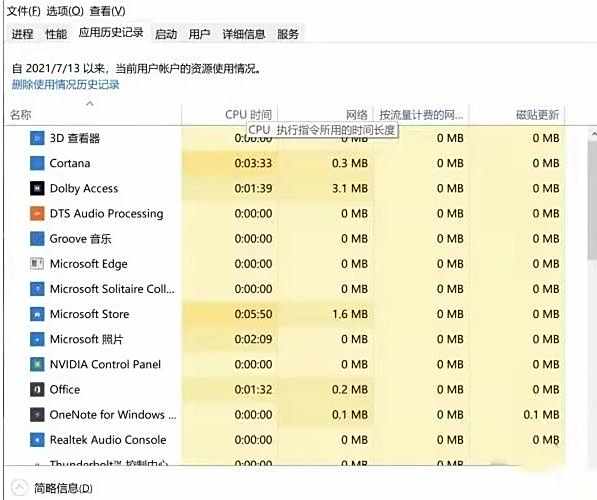The image size is (597, 500).
Task: Open the 详细信息 tab
Action: click(243, 34)
